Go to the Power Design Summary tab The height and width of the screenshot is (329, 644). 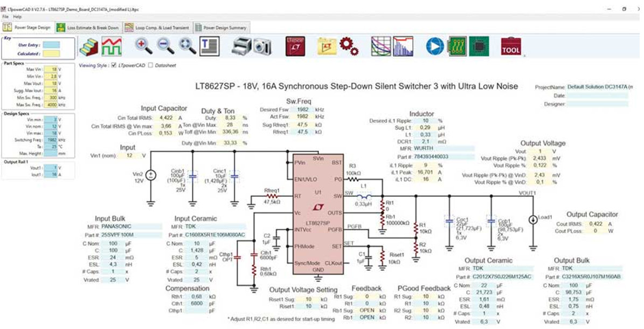(x=221, y=28)
